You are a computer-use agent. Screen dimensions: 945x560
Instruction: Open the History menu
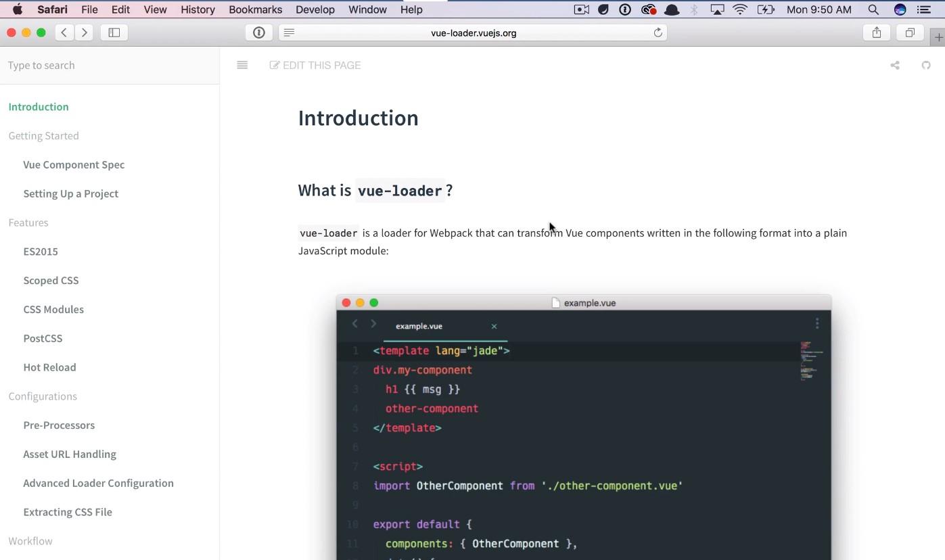click(x=198, y=9)
